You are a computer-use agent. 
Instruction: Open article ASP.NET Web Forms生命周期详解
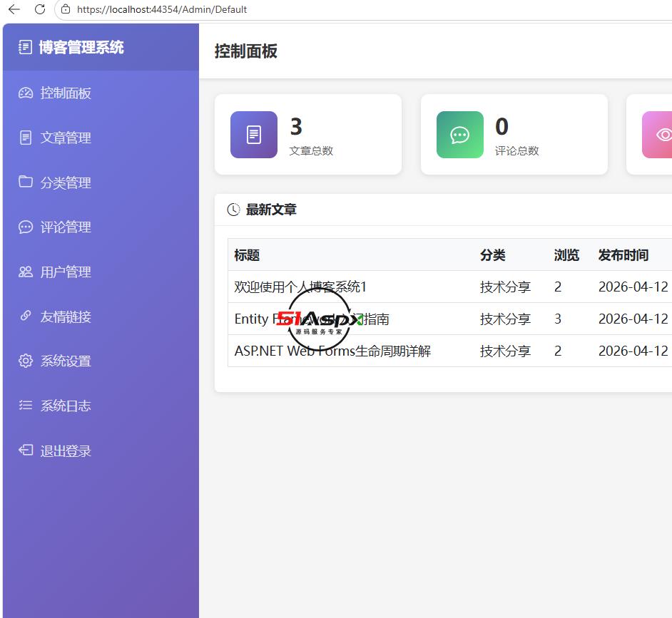[x=332, y=351]
